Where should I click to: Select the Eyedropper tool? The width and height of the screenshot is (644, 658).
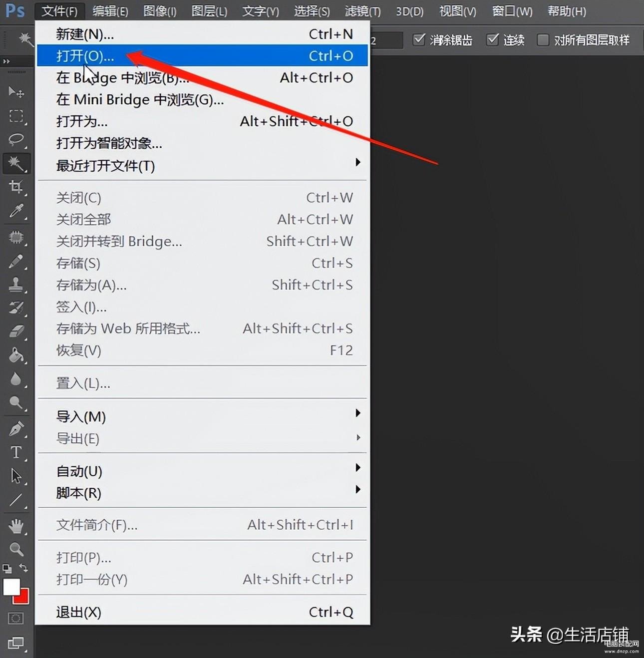pos(16,211)
